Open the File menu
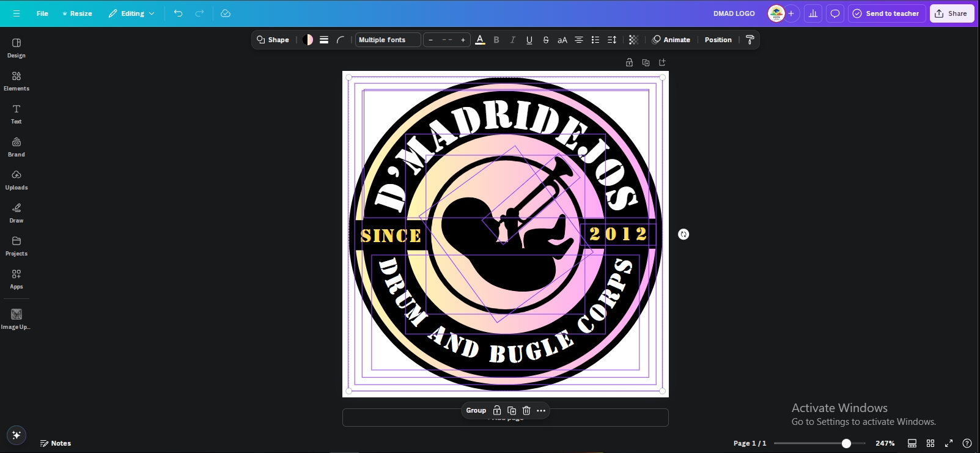Viewport: 980px width, 453px height. (42, 13)
